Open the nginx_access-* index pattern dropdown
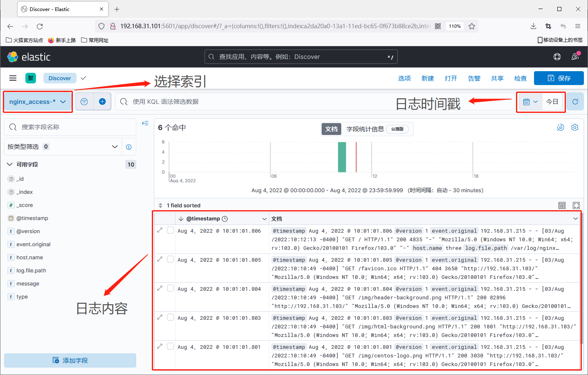Screen dimensions: 588x375 (38, 102)
